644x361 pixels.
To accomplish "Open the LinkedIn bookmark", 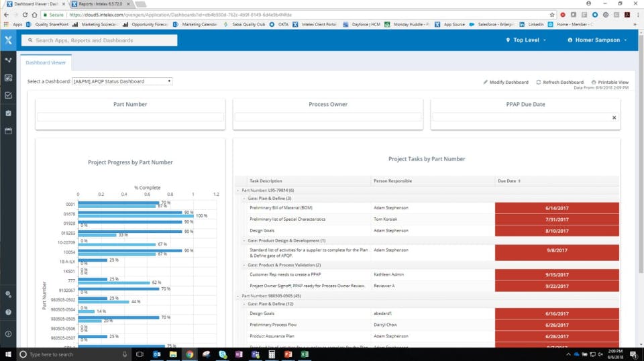I will point(532,25).
